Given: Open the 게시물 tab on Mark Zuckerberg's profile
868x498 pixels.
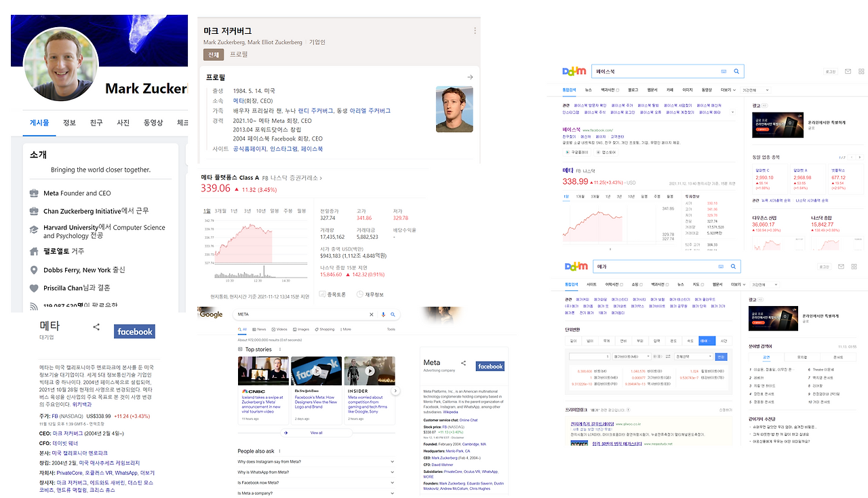Looking at the screenshot, I should pyautogui.click(x=39, y=123).
